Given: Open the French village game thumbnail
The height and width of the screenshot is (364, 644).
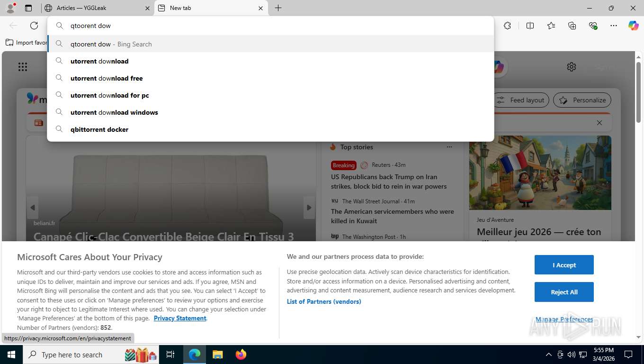Looking at the screenshot, I should 540,173.
